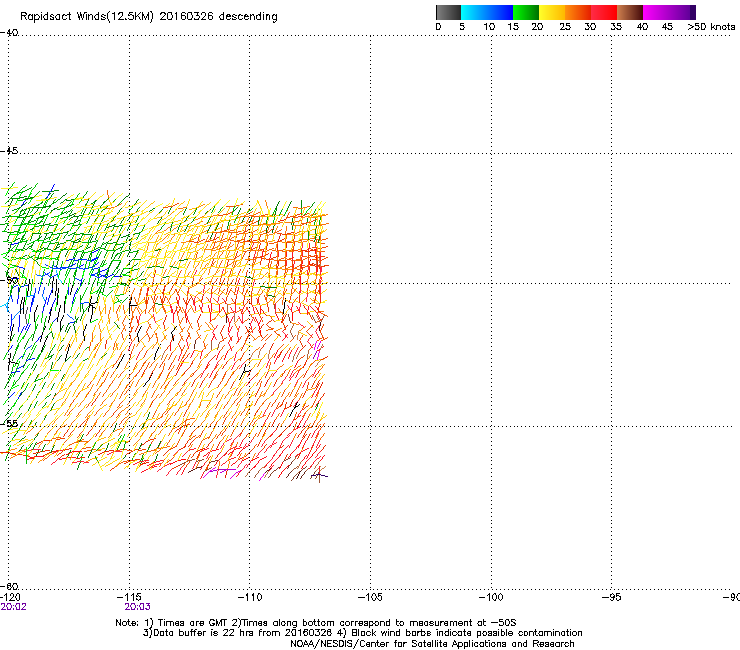Click the '>50 knots' scale label

pos(711,27)
